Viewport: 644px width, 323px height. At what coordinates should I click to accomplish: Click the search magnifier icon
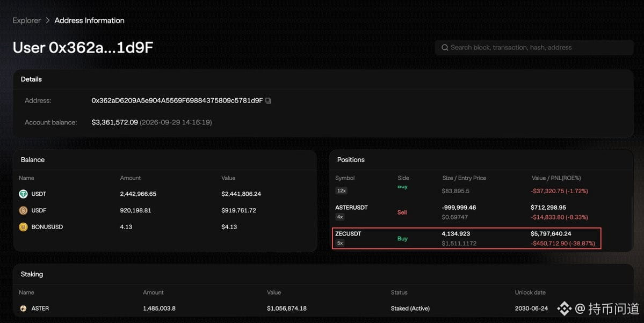(444, 48)
